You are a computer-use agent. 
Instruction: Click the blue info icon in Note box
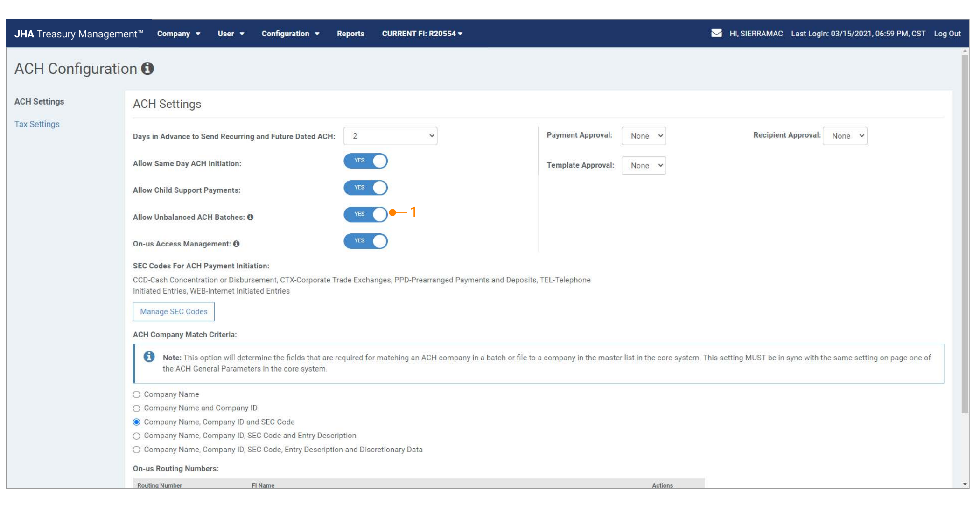click(x=149, y=357)
